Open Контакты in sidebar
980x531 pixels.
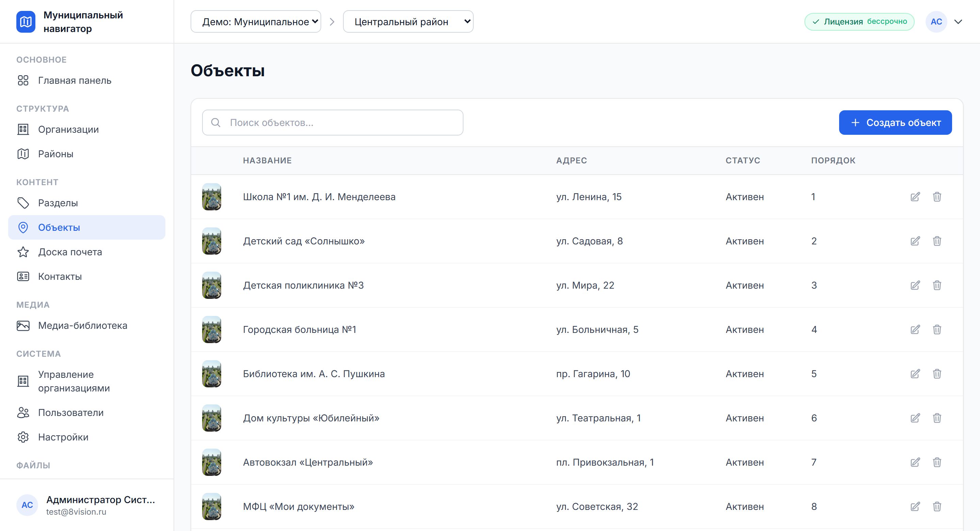(87, 276)
